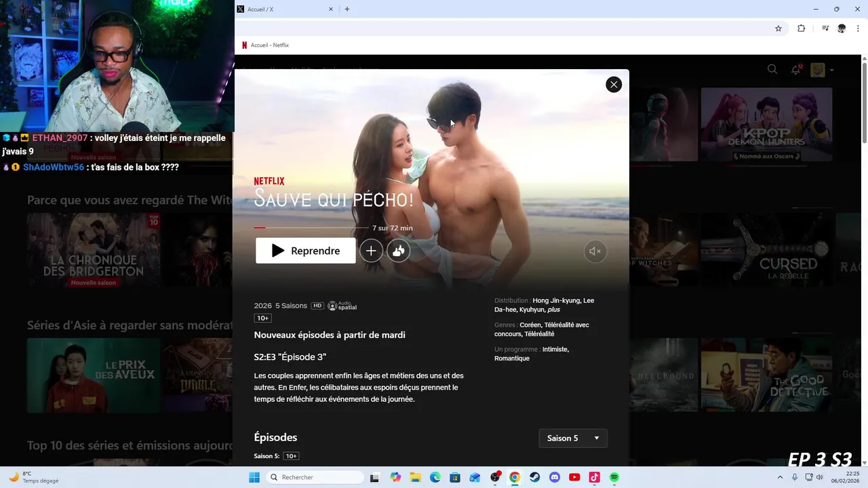
Task: Open Microsoft Store from taskbar
Action: coord(455,477)
